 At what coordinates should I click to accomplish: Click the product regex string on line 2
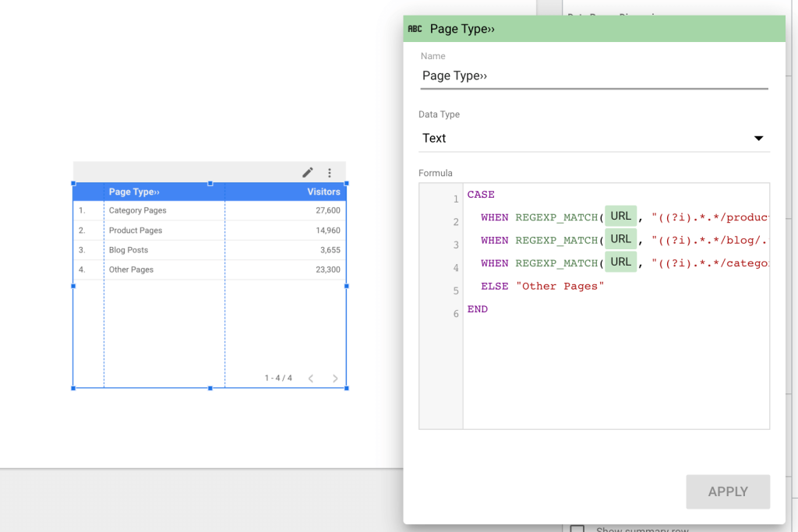coord(709,217)
